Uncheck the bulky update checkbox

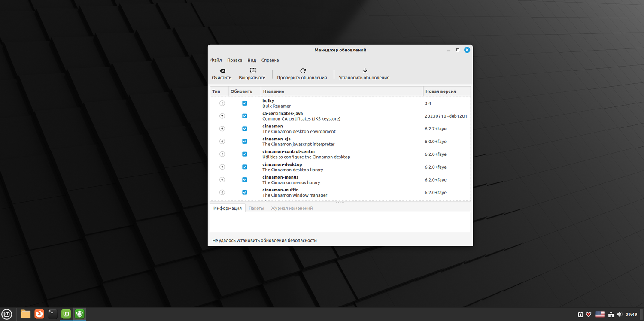point(245,103)
